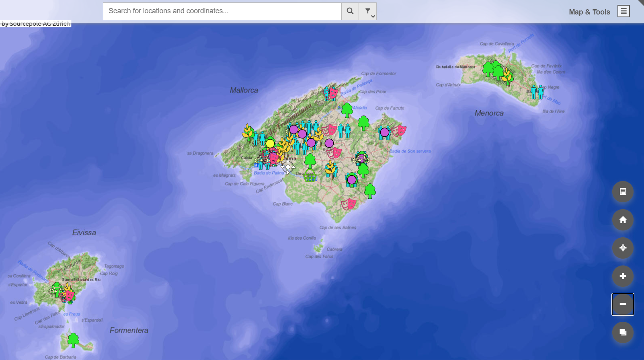This screenshot has width=644, height=360.
Task: Click the home extent button
Action: point(623,220)
